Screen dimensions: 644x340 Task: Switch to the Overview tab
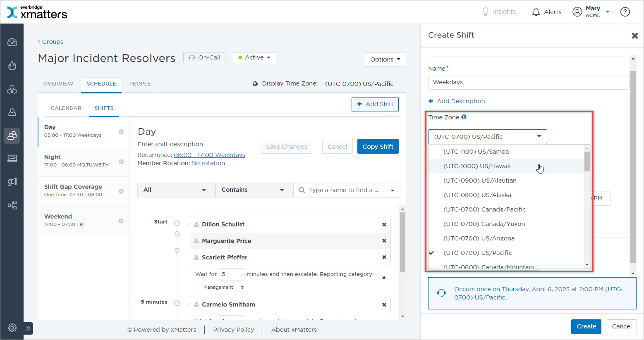coord(58,84)
